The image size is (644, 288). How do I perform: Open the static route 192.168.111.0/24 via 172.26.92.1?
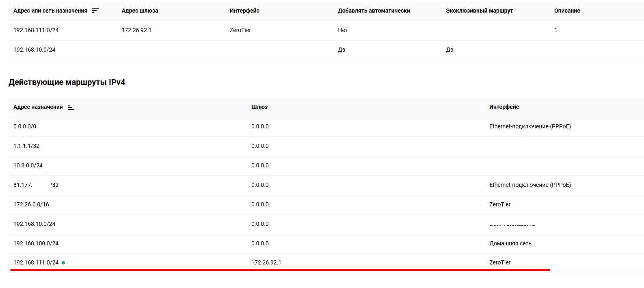tap(36, 30)
